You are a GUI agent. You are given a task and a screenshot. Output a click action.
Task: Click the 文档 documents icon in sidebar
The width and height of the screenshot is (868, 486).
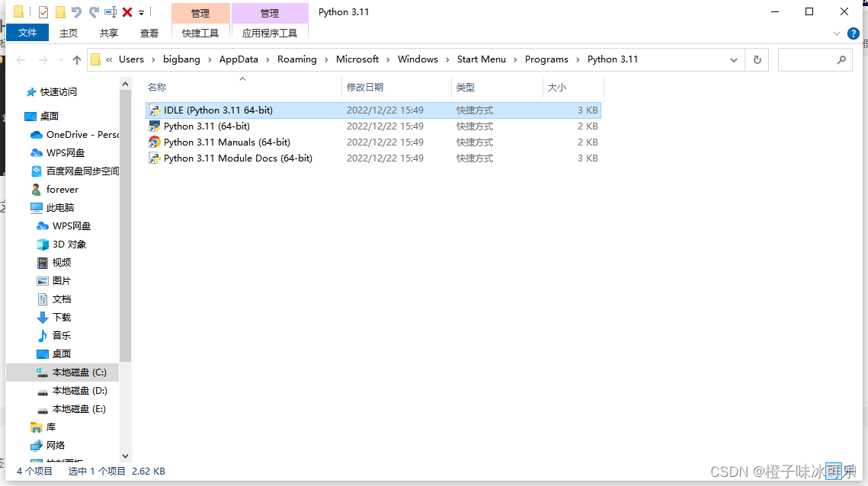[43, 299]
